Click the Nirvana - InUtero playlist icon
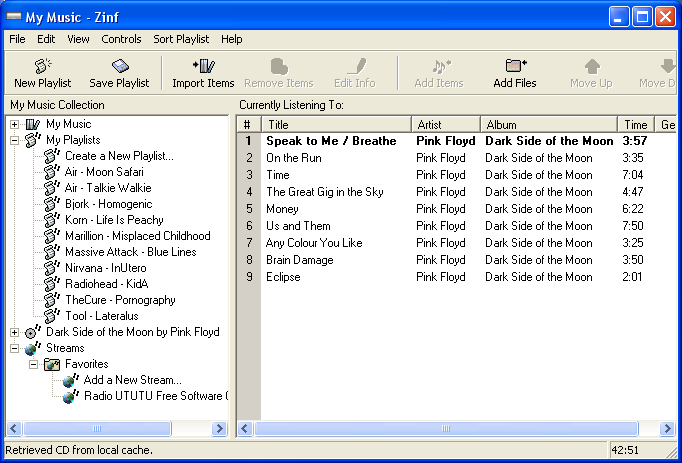The width and height of the screenshot is (682, 463). pos(52,268)
